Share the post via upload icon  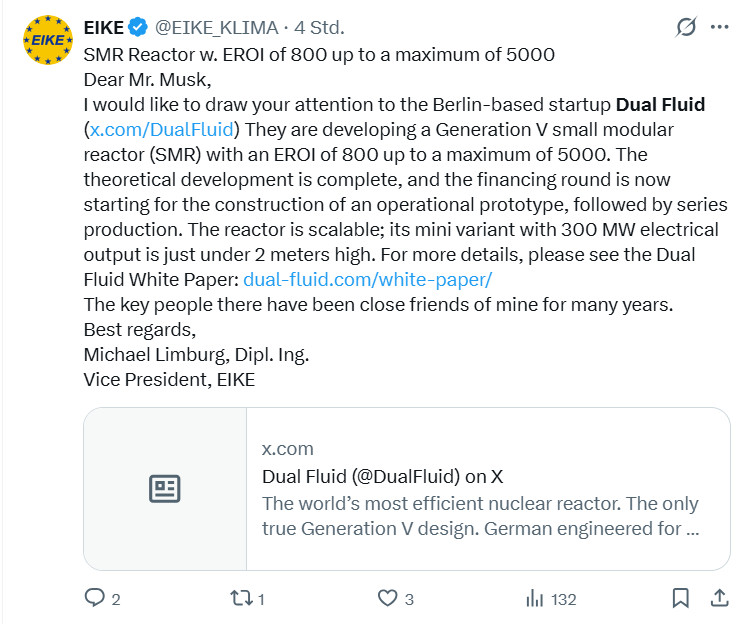(719, 598)
